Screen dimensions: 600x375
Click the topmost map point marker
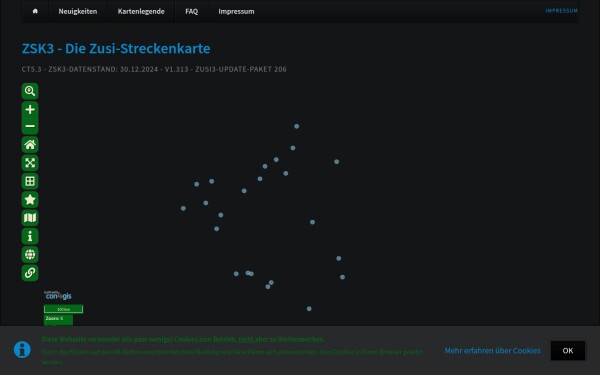pyautogui.click(x=297, y=126)
